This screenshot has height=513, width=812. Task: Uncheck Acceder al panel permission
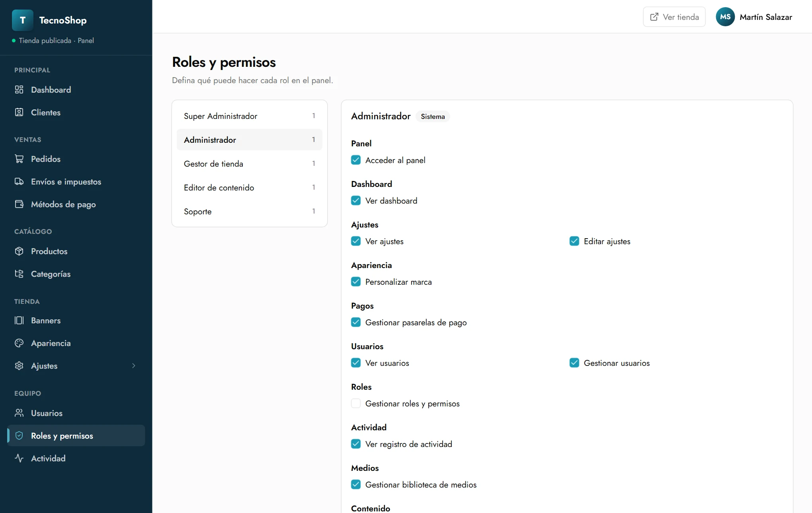pyautogui.click(x=356, y=160)
